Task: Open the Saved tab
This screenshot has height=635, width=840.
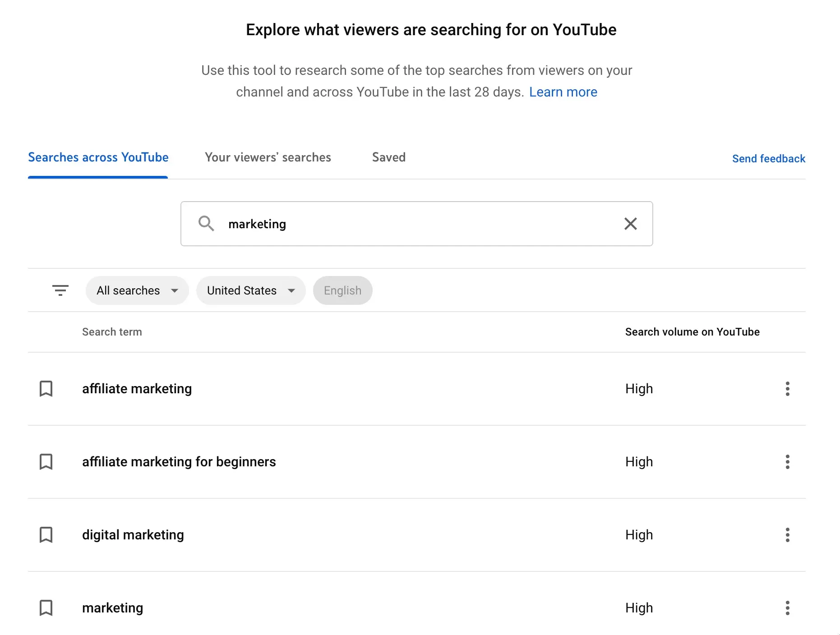Action: pyautogui.click(x=388, y=157)
